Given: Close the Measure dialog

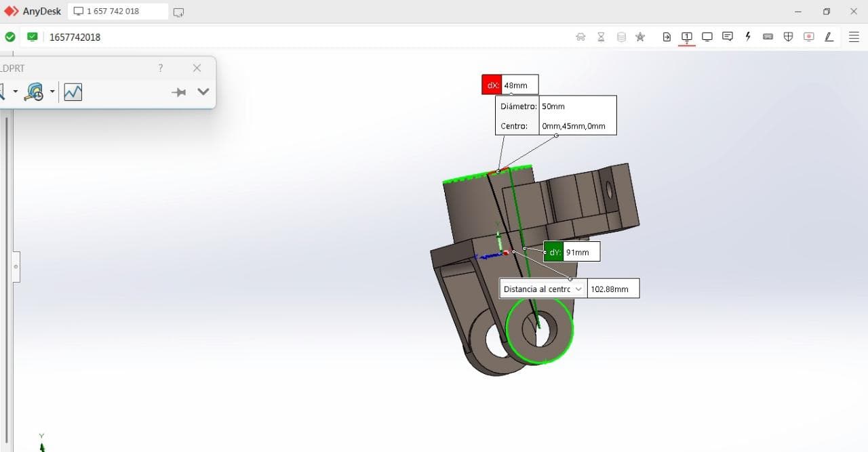Looking at the screenshot, I should pyautogui.click(x=197, y=68).
